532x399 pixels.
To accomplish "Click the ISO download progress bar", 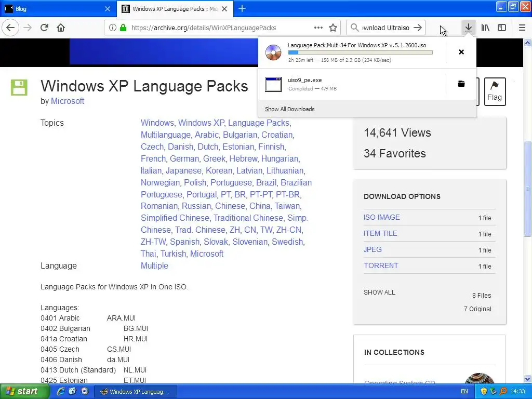I will coord(361,52).
